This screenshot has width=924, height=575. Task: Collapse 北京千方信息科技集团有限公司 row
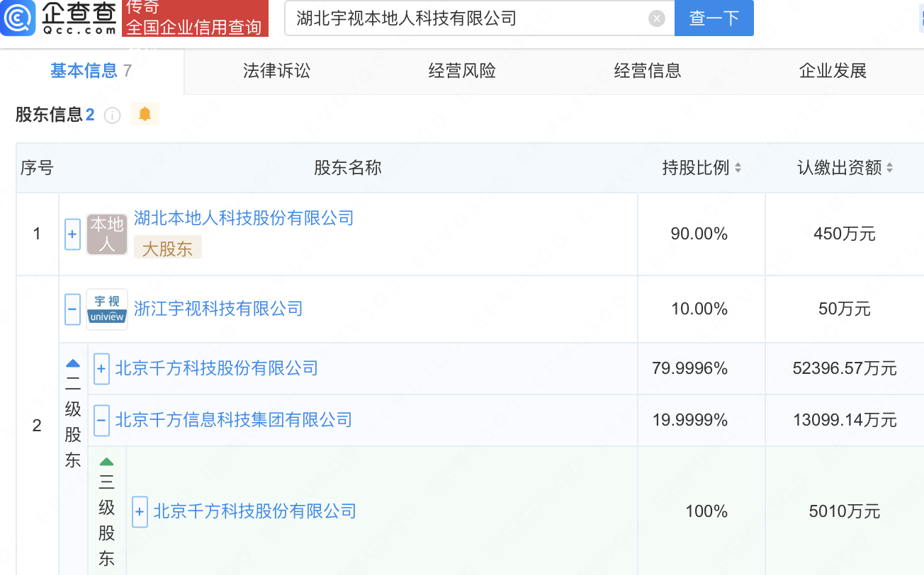pyautogui.click(x=101, y=421)
